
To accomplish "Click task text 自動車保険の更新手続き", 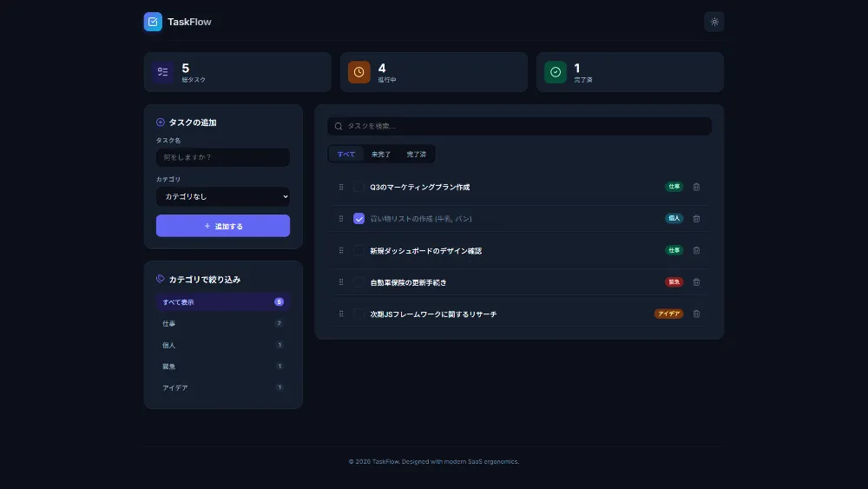I will [x=408, y=282].
